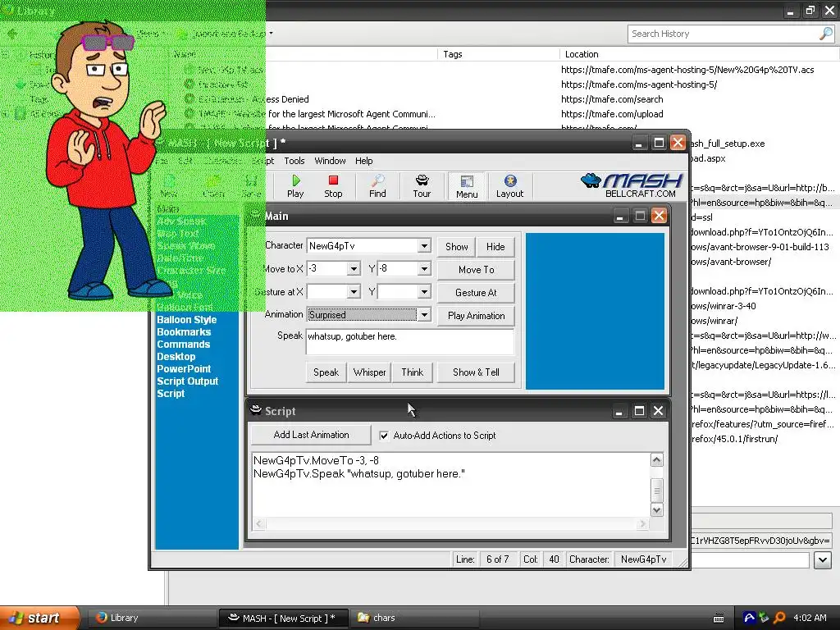Click the script vertical scrollbar down arrow
Image resolution: width=840 pixels, height=630 pixels.
pyautogui.click(x=657, y=510)
